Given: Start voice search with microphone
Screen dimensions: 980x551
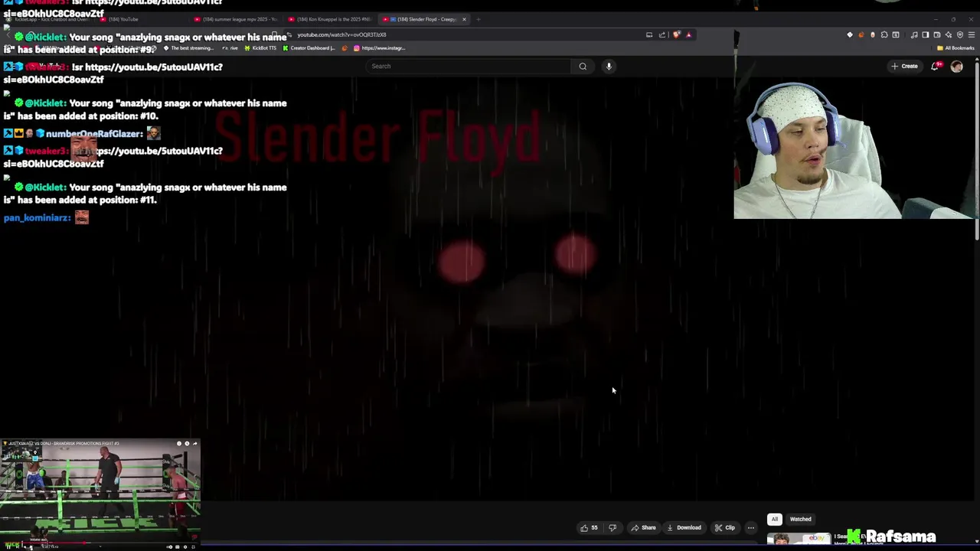Looking at the screenshot, I should [609, 66].
